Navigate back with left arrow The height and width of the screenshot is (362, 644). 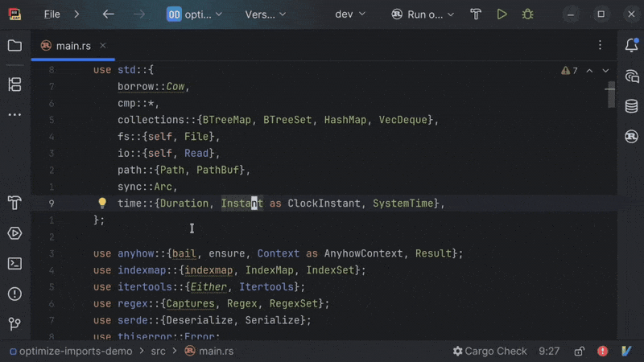pos(109,14)
